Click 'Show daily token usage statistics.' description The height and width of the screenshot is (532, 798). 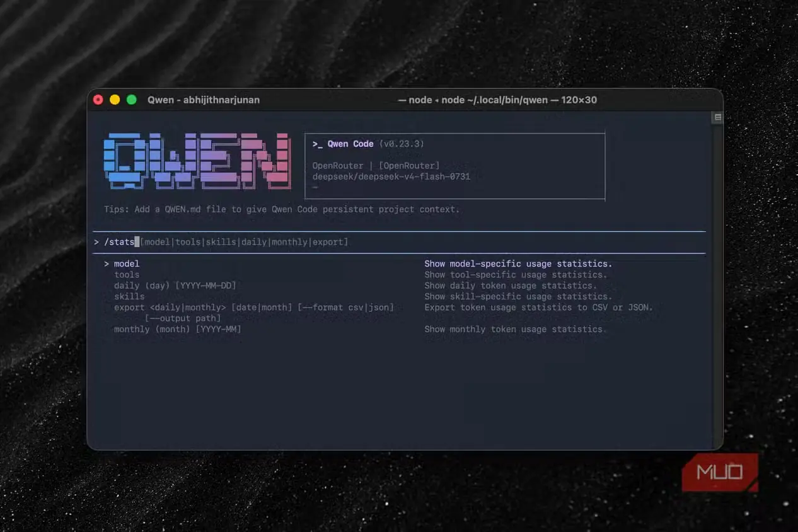pyautogui.click(x=511, y=286)
